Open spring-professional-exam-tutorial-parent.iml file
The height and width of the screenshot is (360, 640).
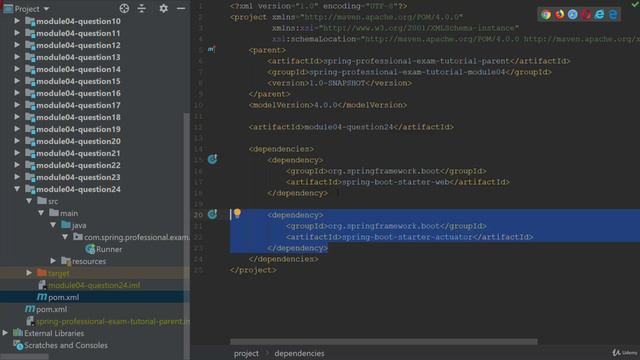[112, 321]
